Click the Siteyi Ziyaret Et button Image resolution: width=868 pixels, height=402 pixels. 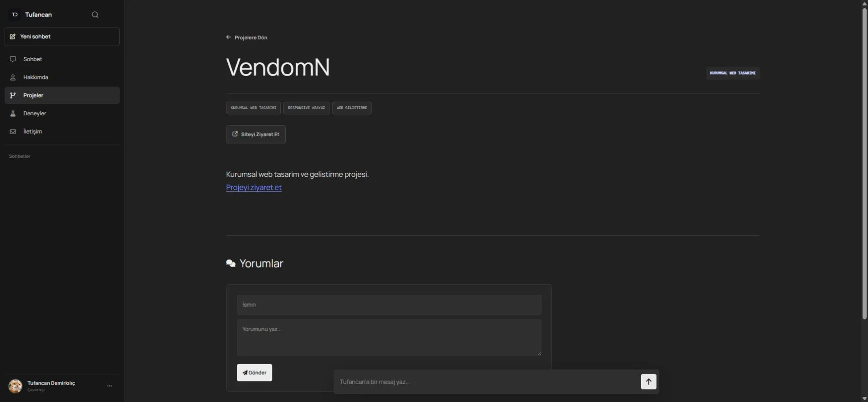coord(256,134)
